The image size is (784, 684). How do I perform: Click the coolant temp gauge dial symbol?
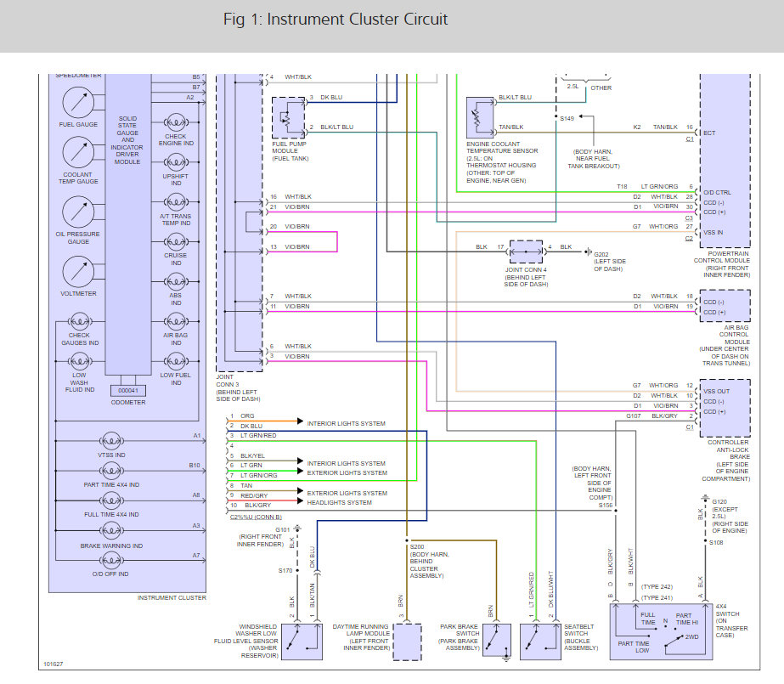78,152
